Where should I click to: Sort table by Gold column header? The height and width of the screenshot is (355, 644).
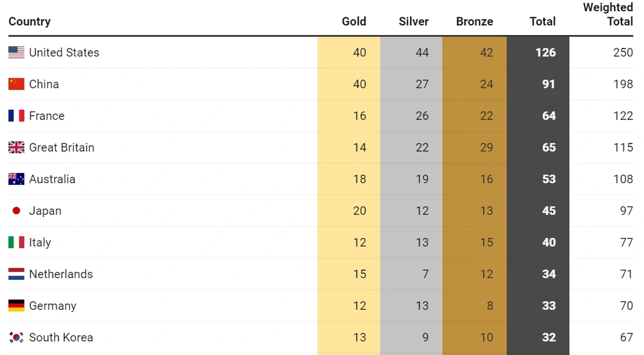354,21
